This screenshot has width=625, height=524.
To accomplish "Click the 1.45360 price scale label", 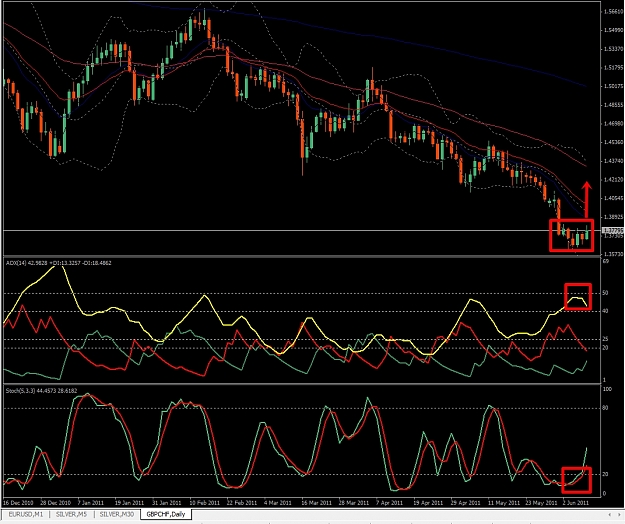I will [x=613, y=142].
